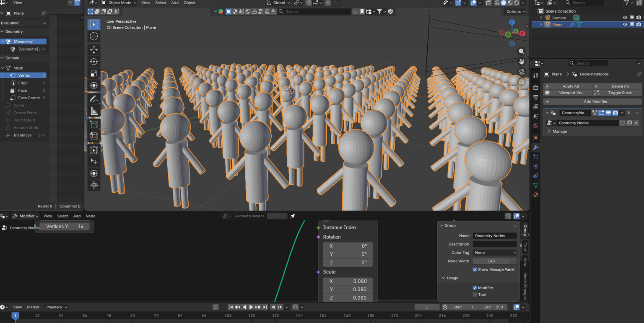Select the Vertex domain row in spreadsheet
Viewport: 644px width, 323px height.
(23, 75)
